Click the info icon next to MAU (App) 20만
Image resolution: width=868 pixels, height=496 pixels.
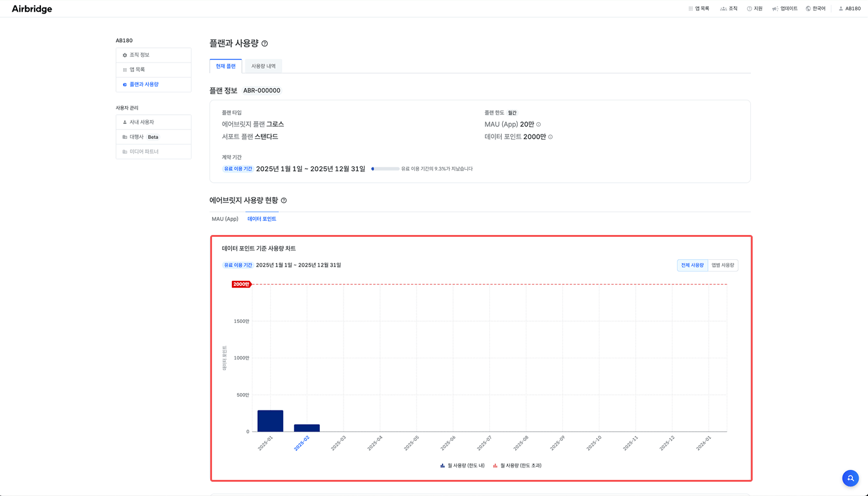[x=538, y=125]
